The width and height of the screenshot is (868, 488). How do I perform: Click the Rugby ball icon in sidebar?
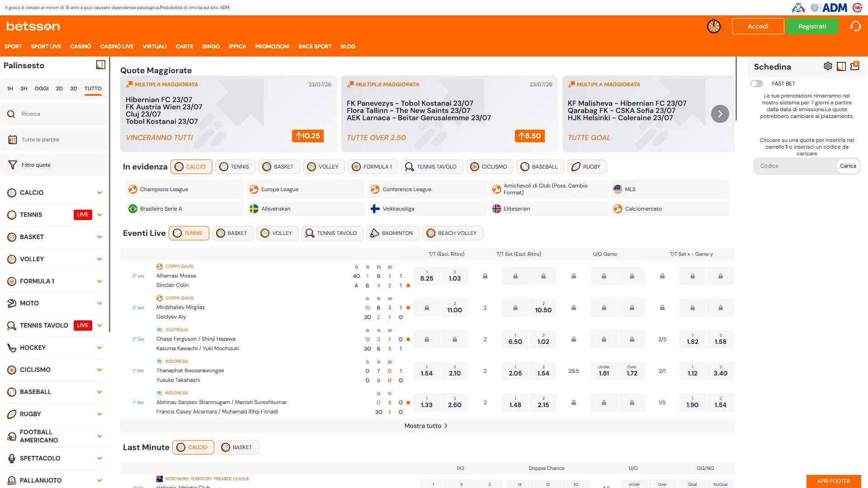click(x=12, y=414)
